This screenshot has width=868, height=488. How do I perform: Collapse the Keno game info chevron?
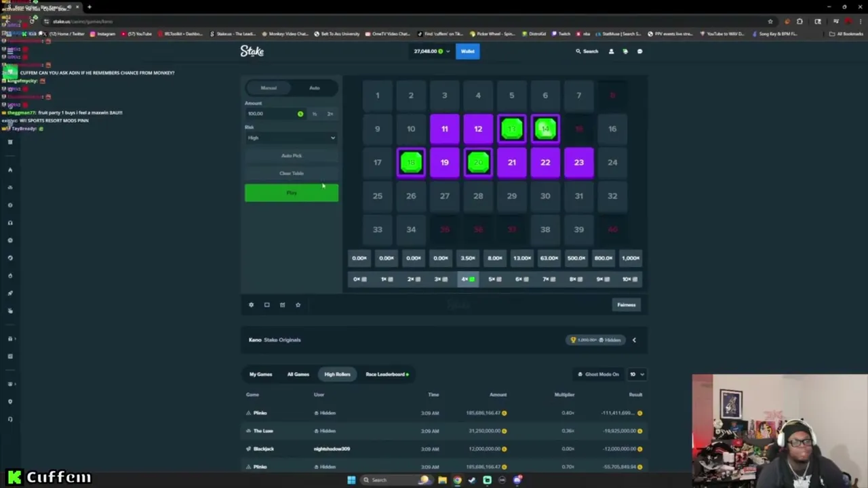[x=634, y=340]
